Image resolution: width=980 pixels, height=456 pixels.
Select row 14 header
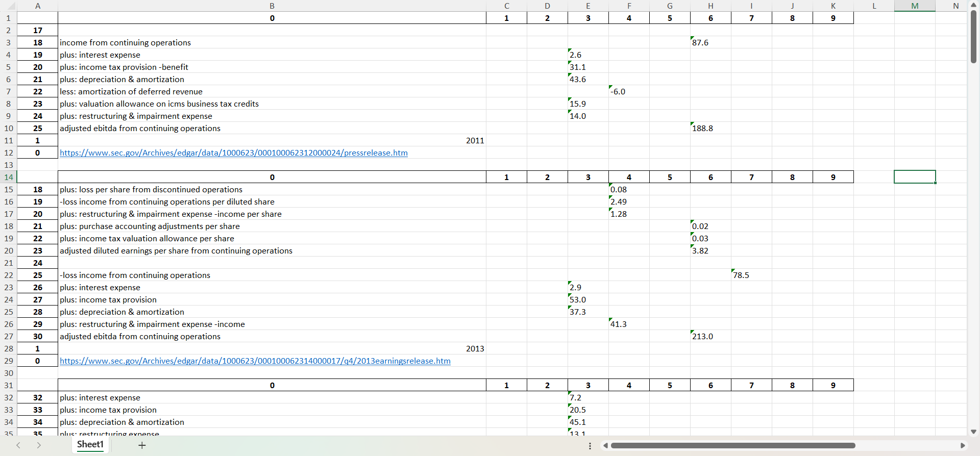tap(9, 177)
